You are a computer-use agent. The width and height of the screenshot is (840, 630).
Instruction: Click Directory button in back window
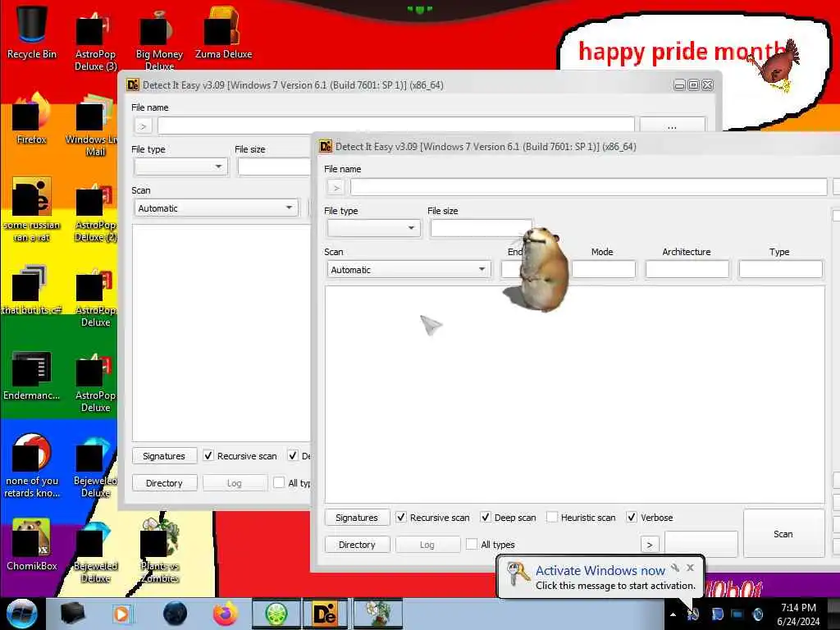coord(164,482)
